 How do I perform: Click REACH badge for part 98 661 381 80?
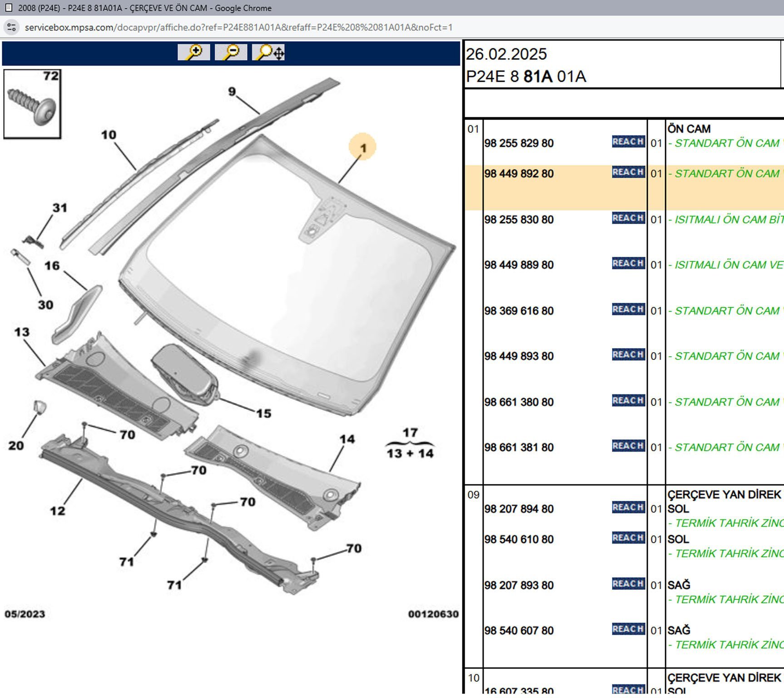(x=628, y=446)
